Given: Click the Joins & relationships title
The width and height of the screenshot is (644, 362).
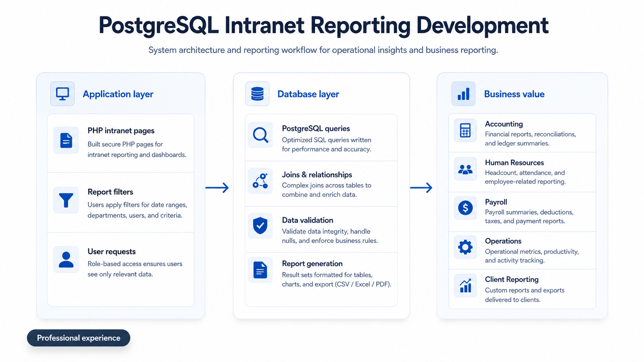Looking at the screenshot, I should [317, 175].
